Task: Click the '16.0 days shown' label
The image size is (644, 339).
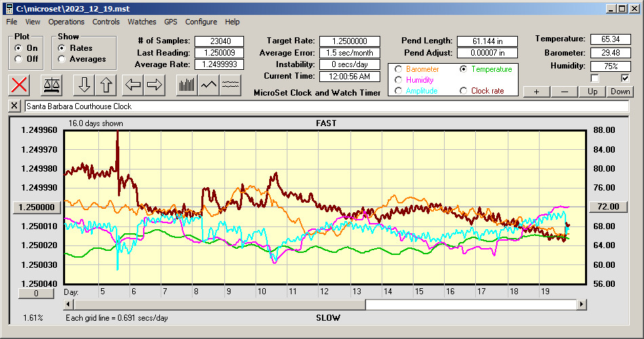Action: pyautogui.click(x=96, y=123)
